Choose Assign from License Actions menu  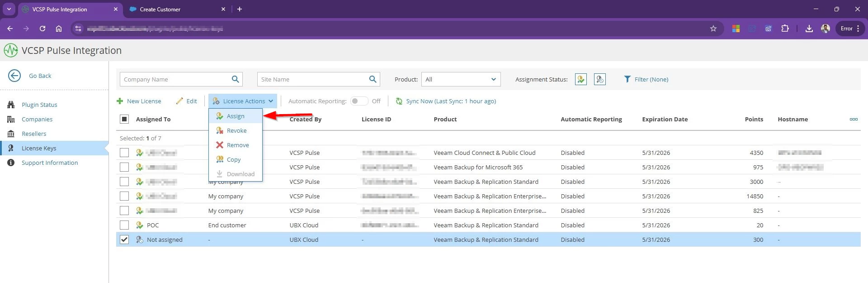tap(235, 116)
